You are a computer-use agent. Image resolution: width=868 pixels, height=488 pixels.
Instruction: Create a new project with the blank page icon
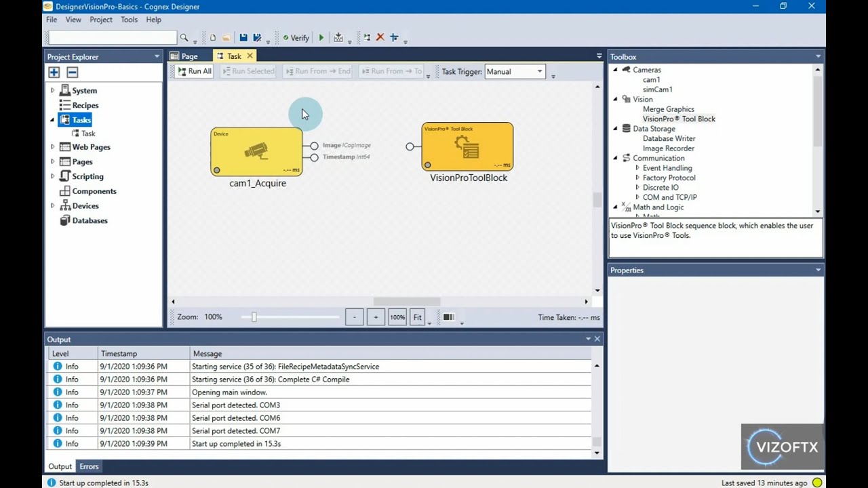coord(213,38)
